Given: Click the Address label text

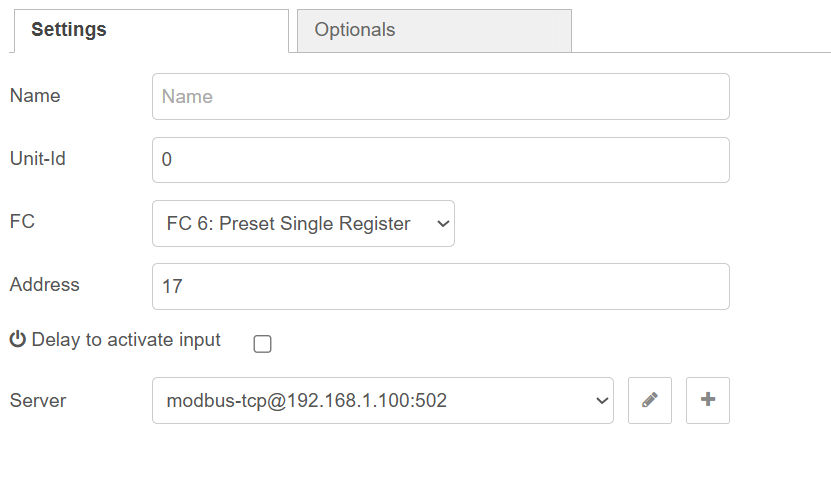Looking at the screenshot, I should point(45,285).
